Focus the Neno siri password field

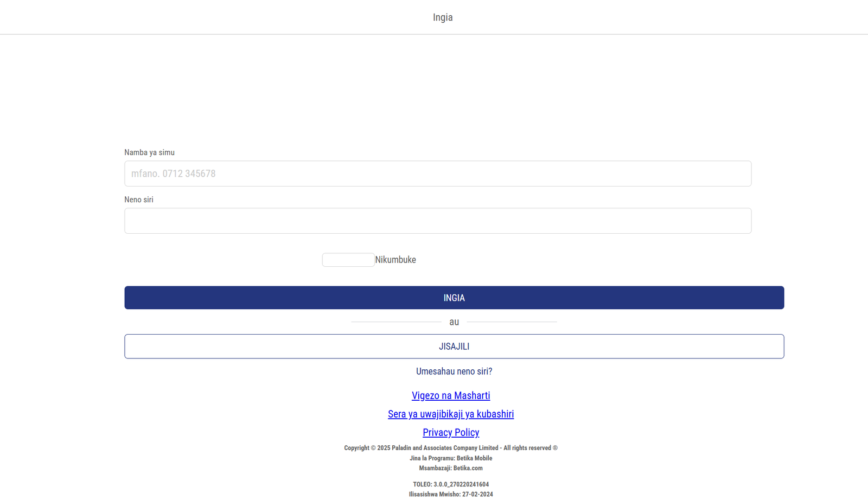(437, 221)
